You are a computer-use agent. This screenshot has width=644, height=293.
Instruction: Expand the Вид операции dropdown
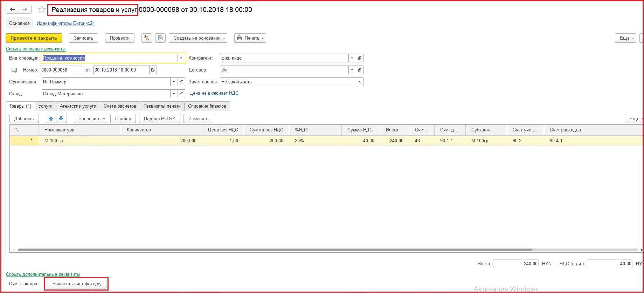181,58
